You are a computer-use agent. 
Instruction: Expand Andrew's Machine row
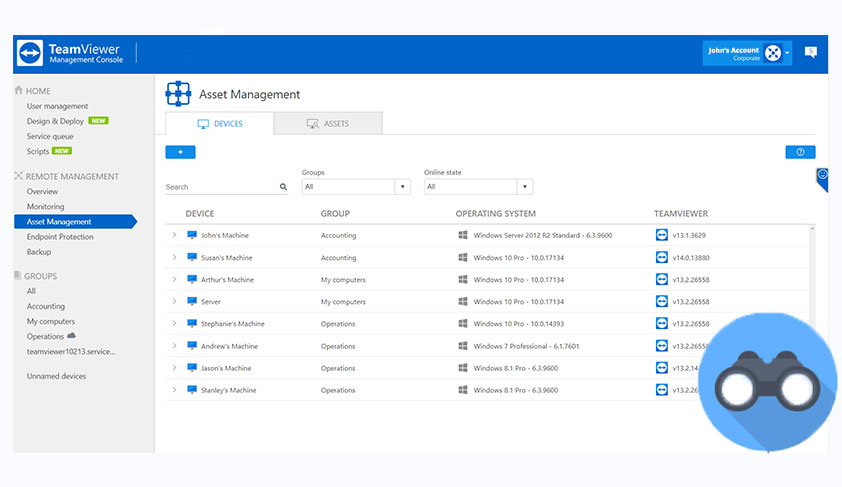174,346
